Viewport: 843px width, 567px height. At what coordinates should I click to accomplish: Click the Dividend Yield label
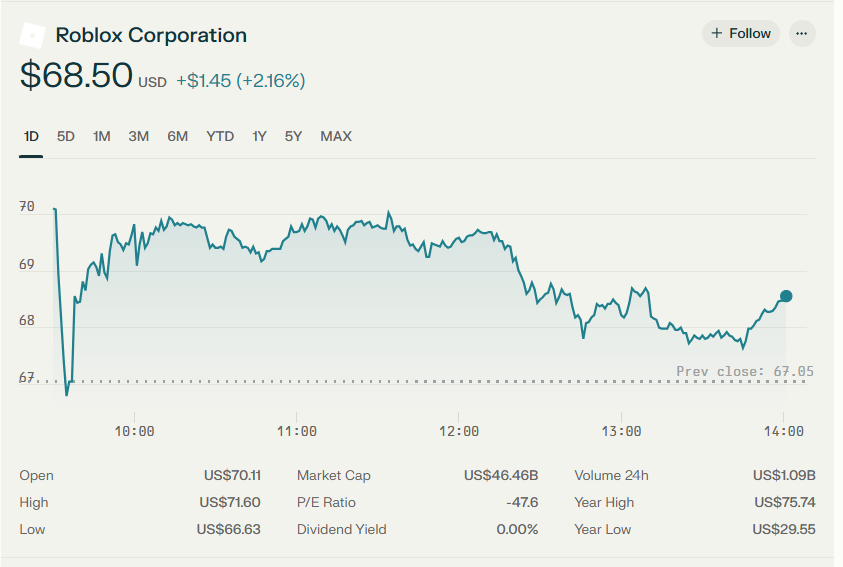341,529
